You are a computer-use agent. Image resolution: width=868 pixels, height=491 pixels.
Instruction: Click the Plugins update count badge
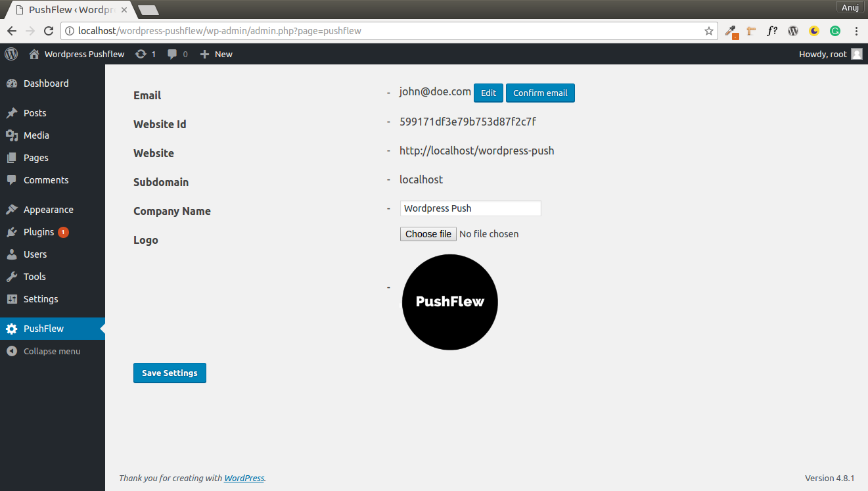[x=63, y=232]
